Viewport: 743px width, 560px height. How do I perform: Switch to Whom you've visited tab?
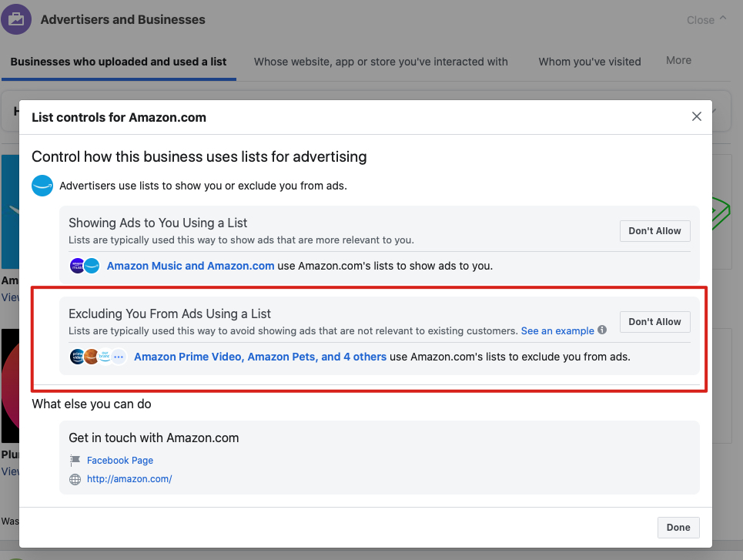click(x=590, y=62)
